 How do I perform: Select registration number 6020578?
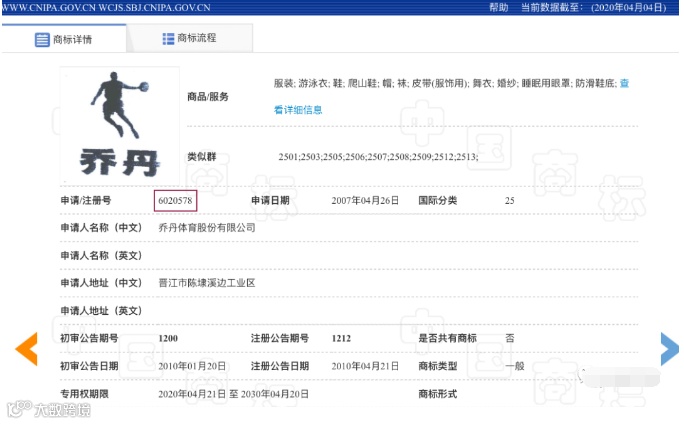[175, 201]
